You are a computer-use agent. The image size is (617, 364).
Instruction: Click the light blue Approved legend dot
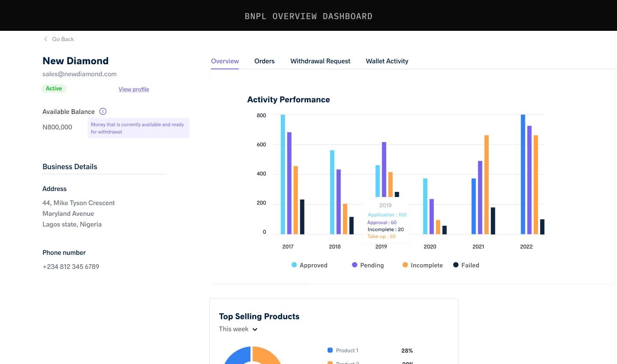(x=294, y=265)
